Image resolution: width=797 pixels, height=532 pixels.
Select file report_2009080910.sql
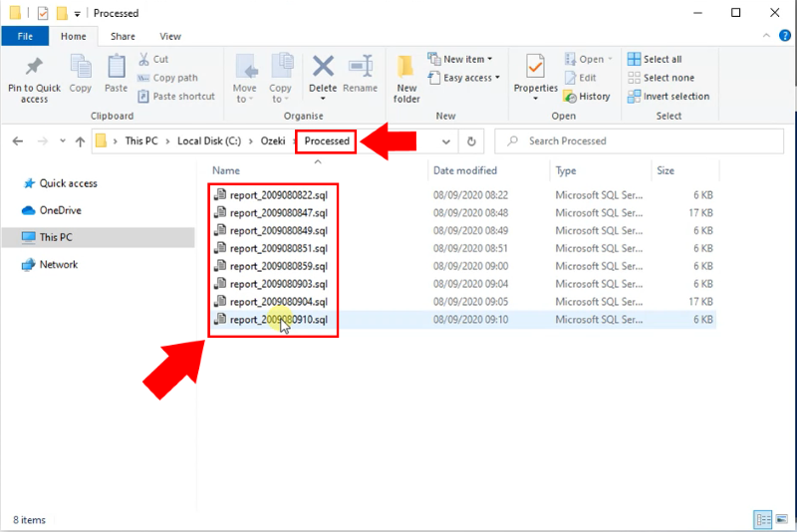click(279, 320)
